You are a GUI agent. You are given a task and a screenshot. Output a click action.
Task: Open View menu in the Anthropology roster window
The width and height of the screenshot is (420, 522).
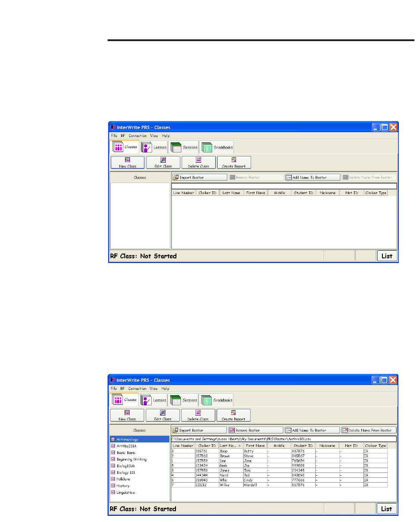pyautogui.click(x=153, y=389)
